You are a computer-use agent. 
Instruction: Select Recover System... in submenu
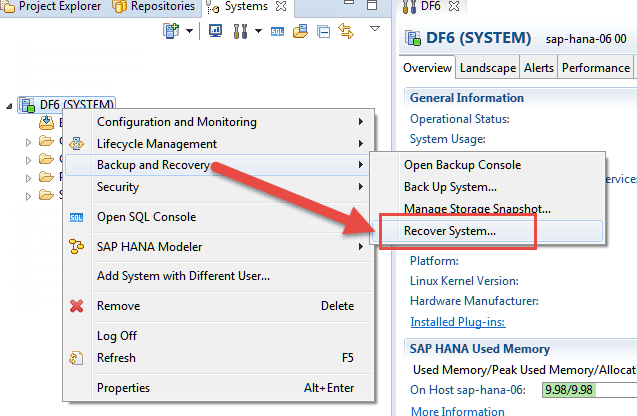[488, 231]
